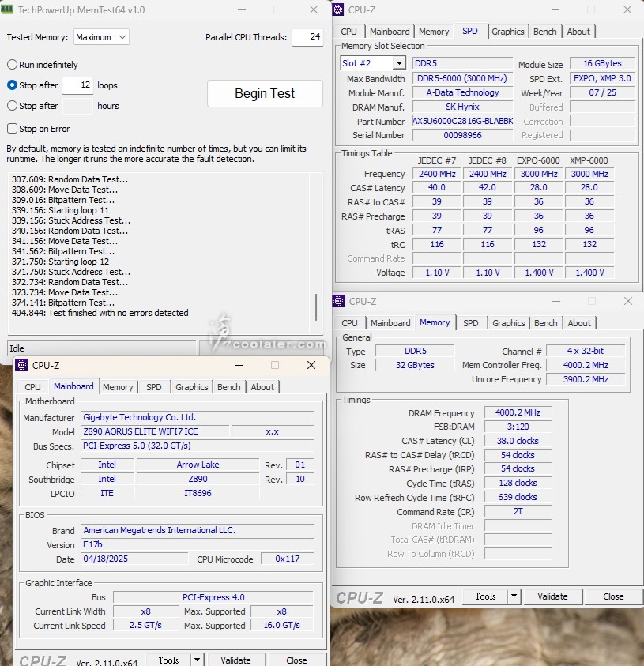Screen dimensions: 644x666
Task: Open Mainboard tab in Memory window
Action: (390, 323)
